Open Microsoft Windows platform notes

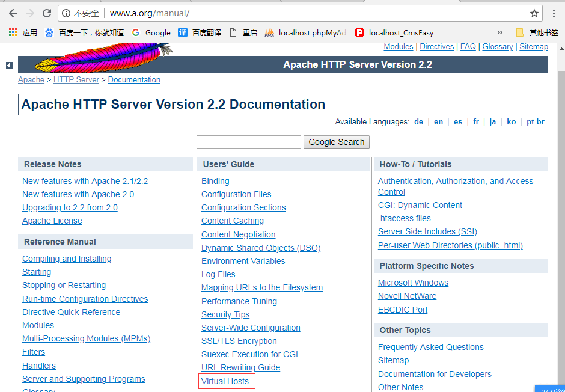414,283
